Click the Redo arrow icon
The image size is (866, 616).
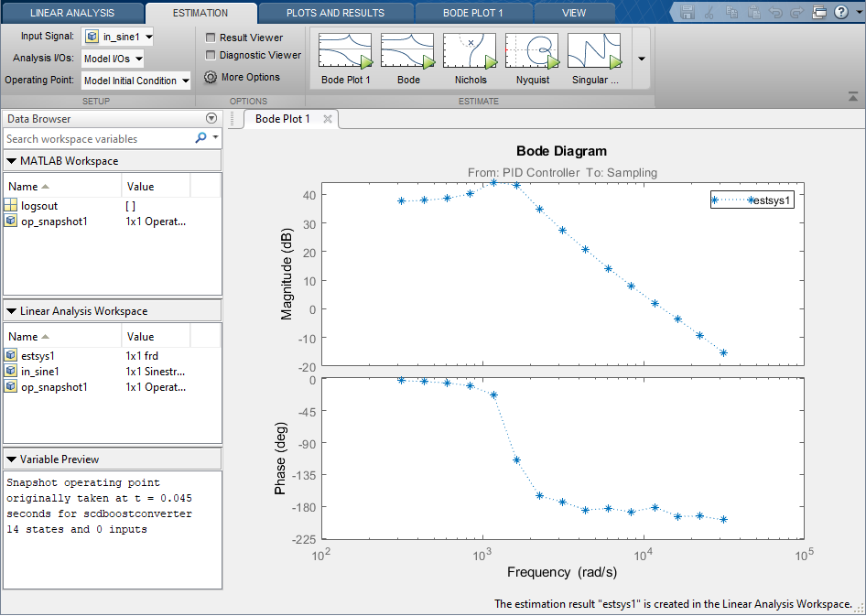point(797,12)
